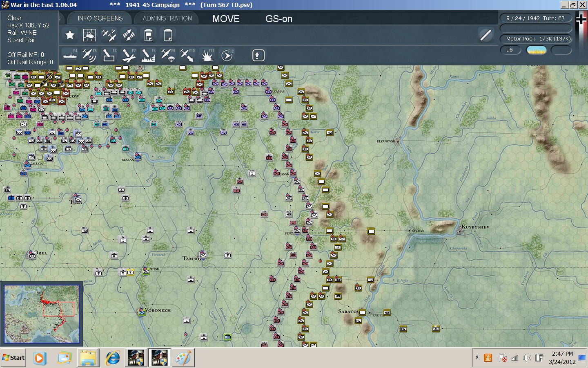Click the MOVE mode label
Image resolution: width=588 pixels, height=368 pixels.
pyautogui.click(x=226, y=19)
